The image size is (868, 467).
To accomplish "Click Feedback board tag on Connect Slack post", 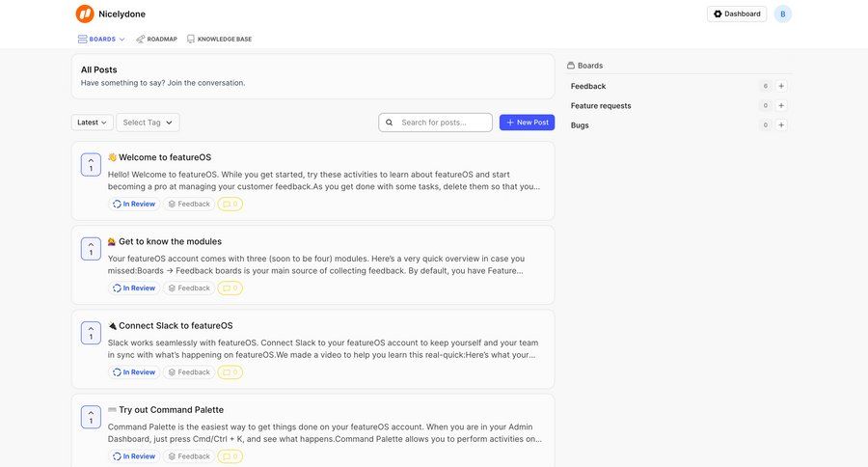I will (x=189, y=372).
